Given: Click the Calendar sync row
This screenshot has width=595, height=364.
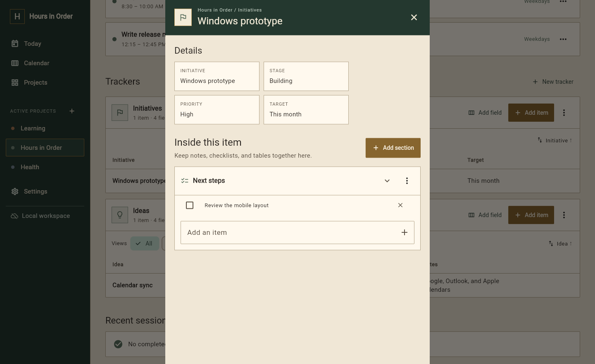Looking at the screenshot, I should 343,285.
